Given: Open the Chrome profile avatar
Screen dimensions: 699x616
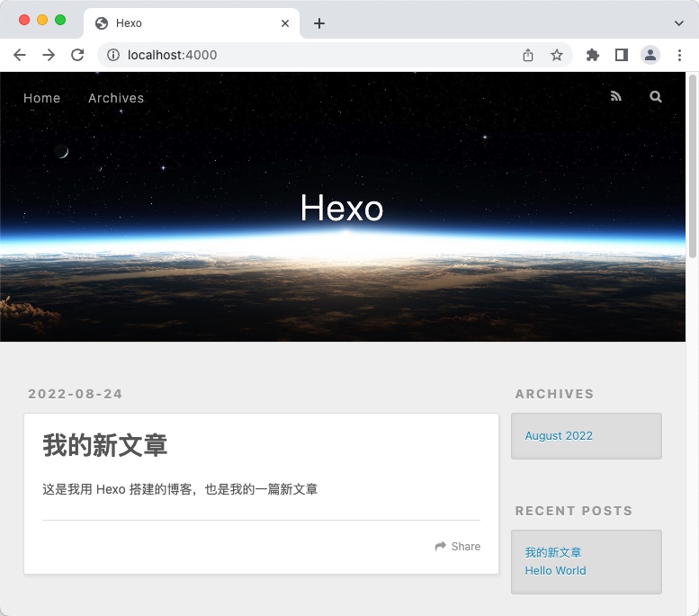Looking at the screenshot, I should tap(650, 55).
